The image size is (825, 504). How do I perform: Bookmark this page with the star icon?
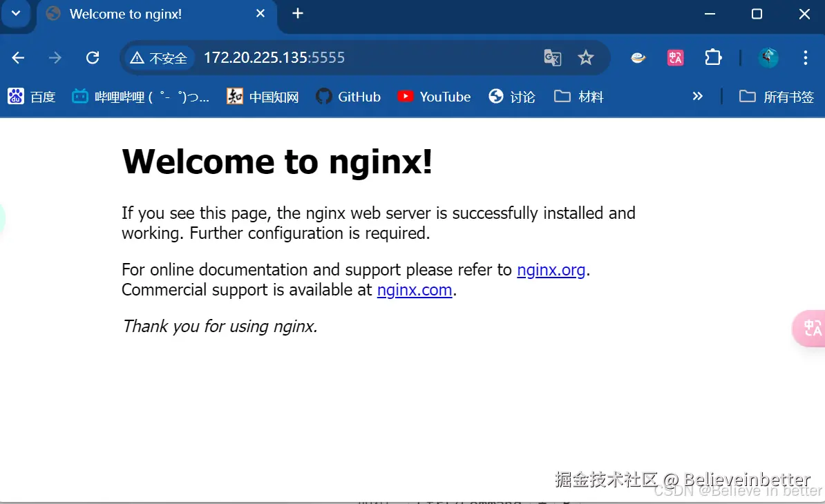[x=586, y=58]
